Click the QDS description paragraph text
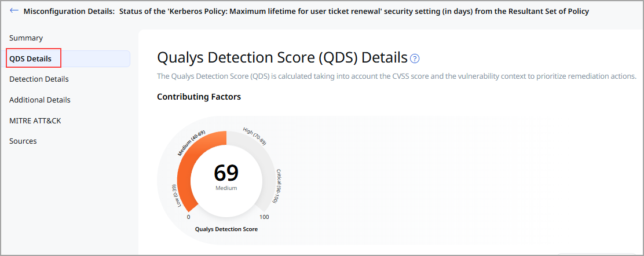Screen dimensions: 644x256 pos(396,76)
